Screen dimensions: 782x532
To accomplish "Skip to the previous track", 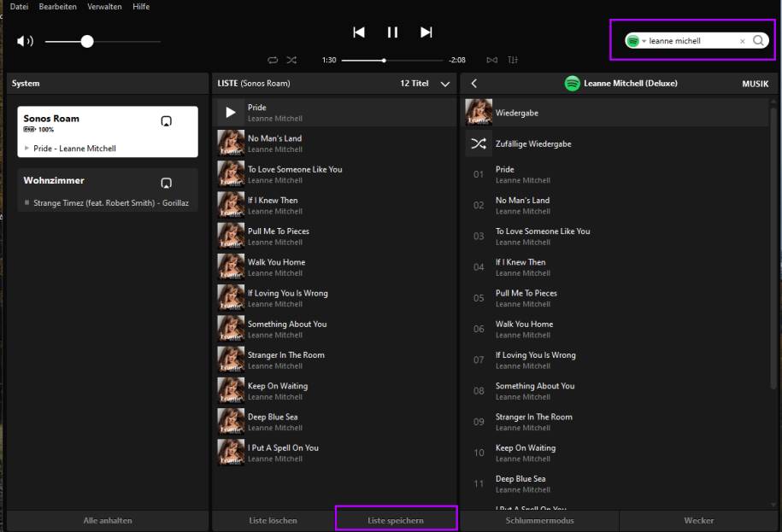I will pyautogui.click(x=359, y=32).
